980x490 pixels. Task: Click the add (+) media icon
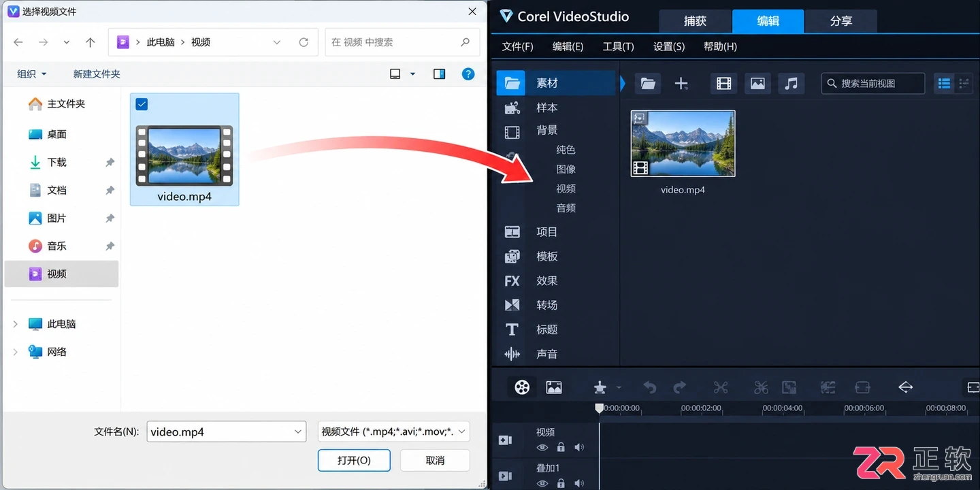[x=681, y=83]
